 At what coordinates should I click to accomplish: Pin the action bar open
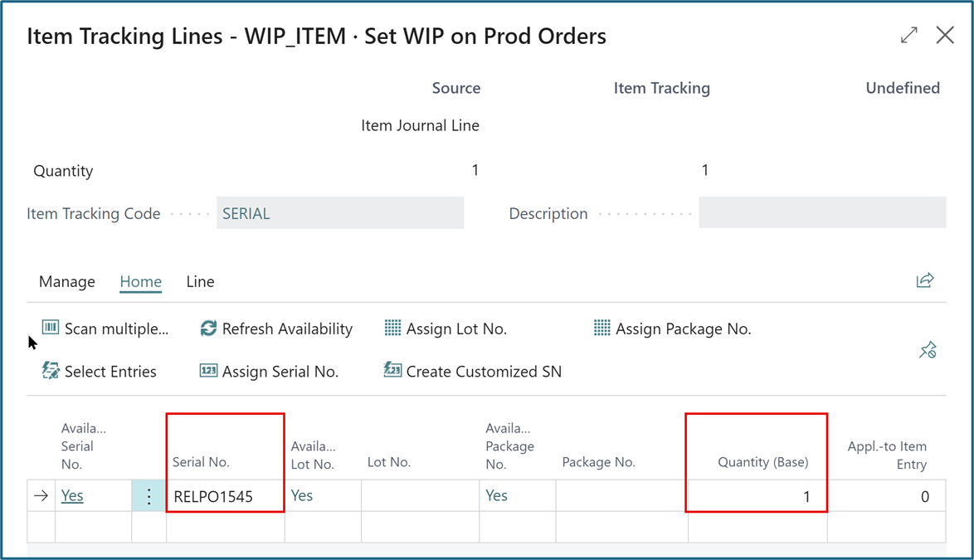(x=928, y=349)
